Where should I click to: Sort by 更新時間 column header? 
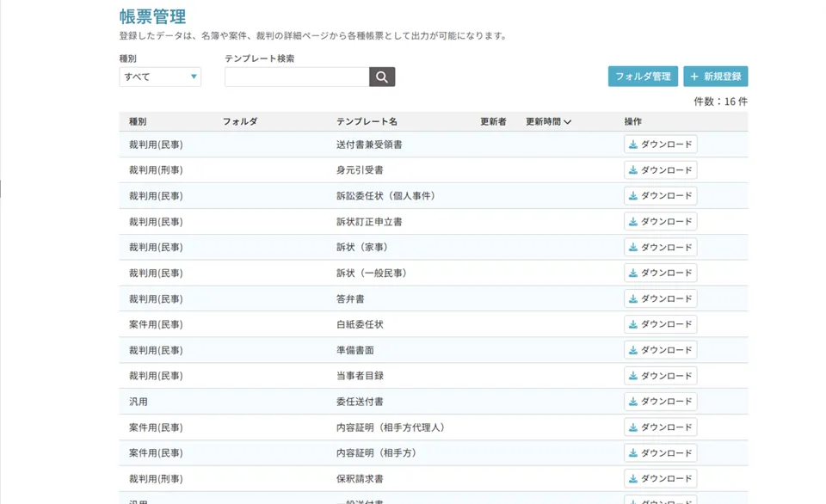pos(548,121)
